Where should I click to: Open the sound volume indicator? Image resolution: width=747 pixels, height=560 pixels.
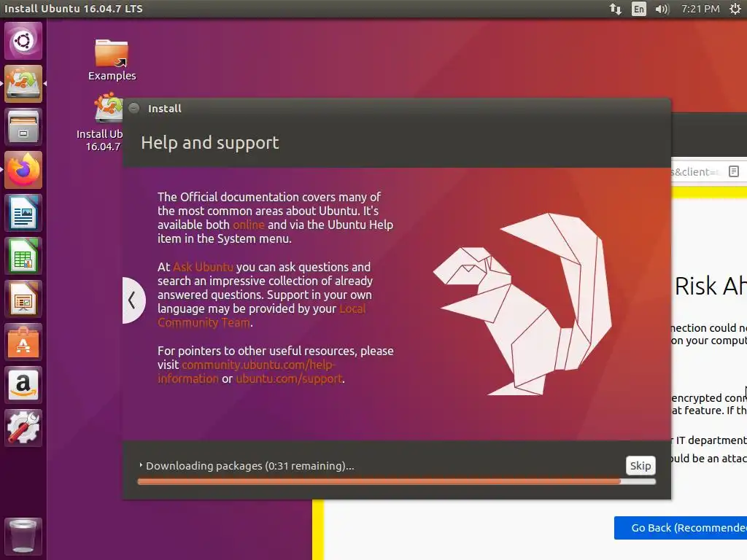[x=662, y=9]
